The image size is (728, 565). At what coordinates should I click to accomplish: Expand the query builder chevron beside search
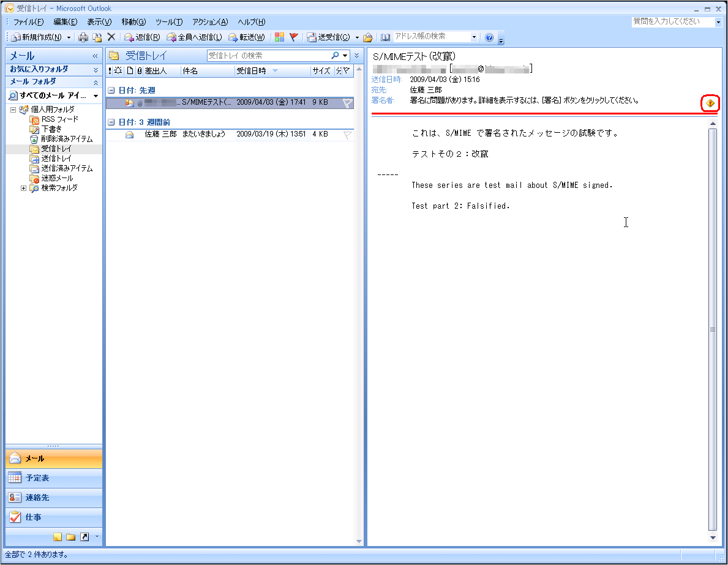pos(356,56)
